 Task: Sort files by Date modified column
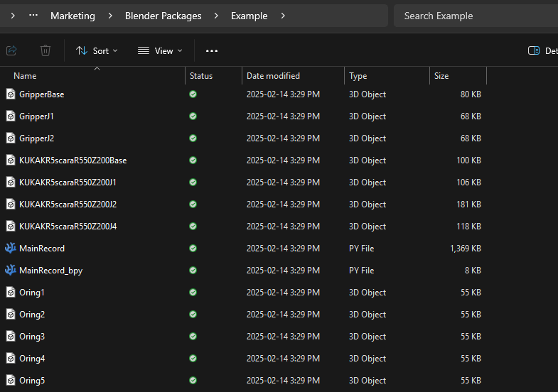273,76
